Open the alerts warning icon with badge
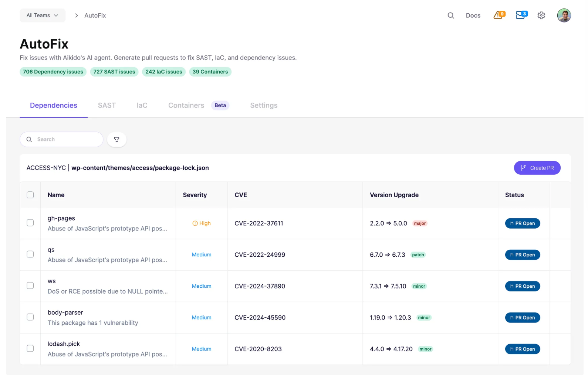 (x=499, y=15)
